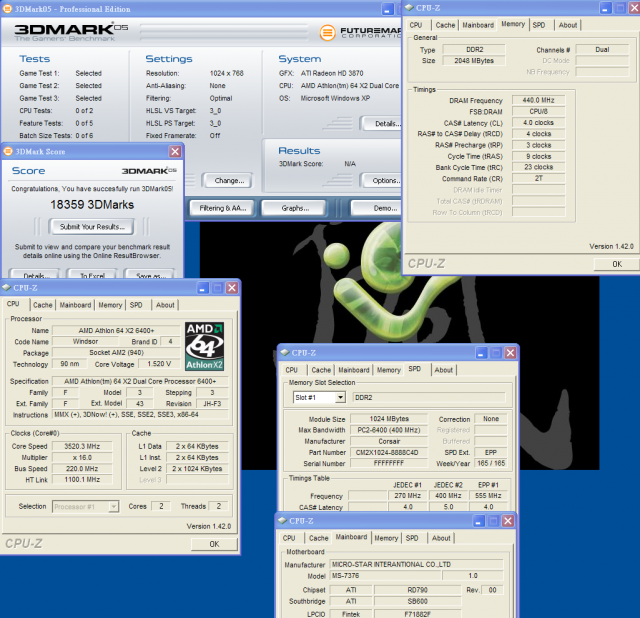
Task: Click To Excel button in score window
Action: [x=92, y=275]
